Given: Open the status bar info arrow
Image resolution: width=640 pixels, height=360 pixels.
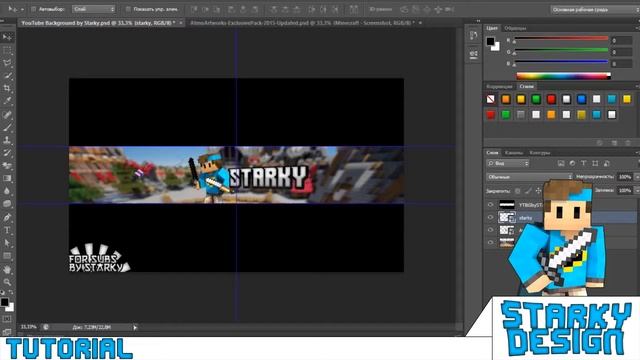Looking at the screenshot, I should [135, 327].
